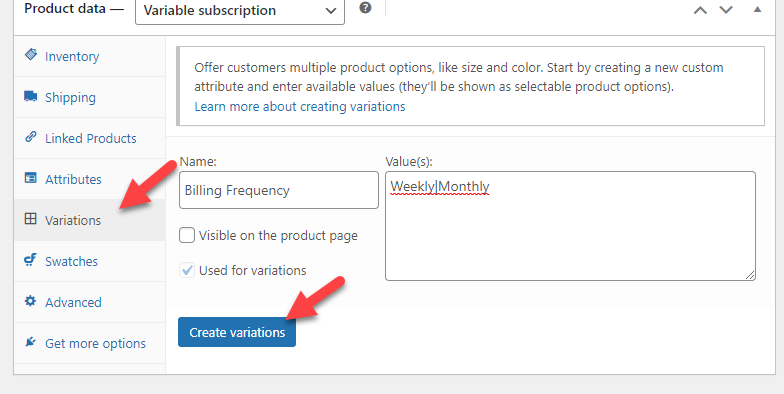Open the Variable subscription product type dropdown

tap(240, 11)
